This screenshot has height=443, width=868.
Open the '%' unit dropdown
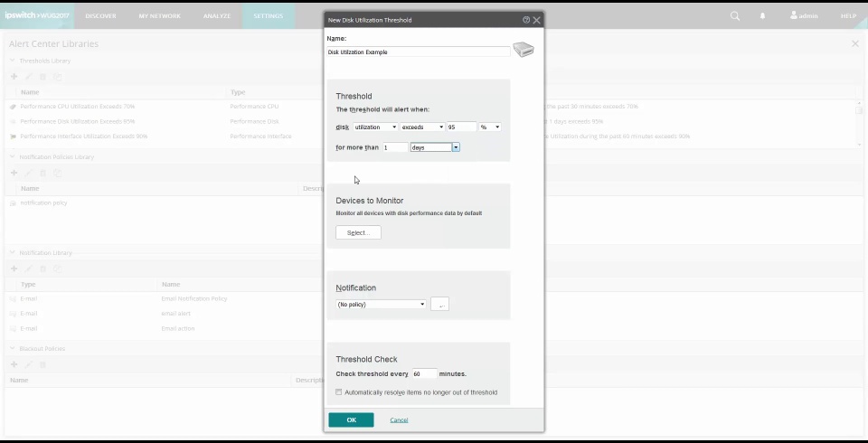tap(490, 127)
